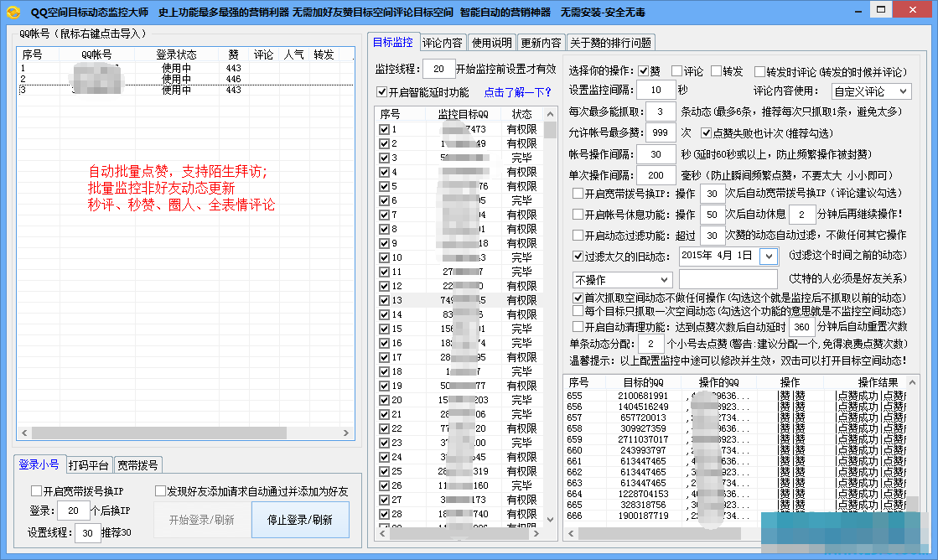Click the 停止登录/刷新 button

coord(300,520)
